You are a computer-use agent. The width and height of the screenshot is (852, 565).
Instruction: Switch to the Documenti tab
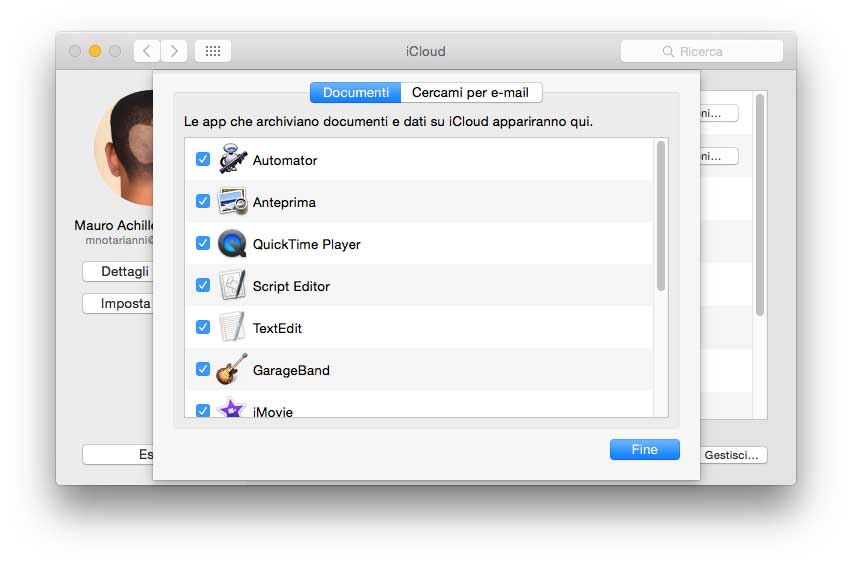click(x=355, y=92)
